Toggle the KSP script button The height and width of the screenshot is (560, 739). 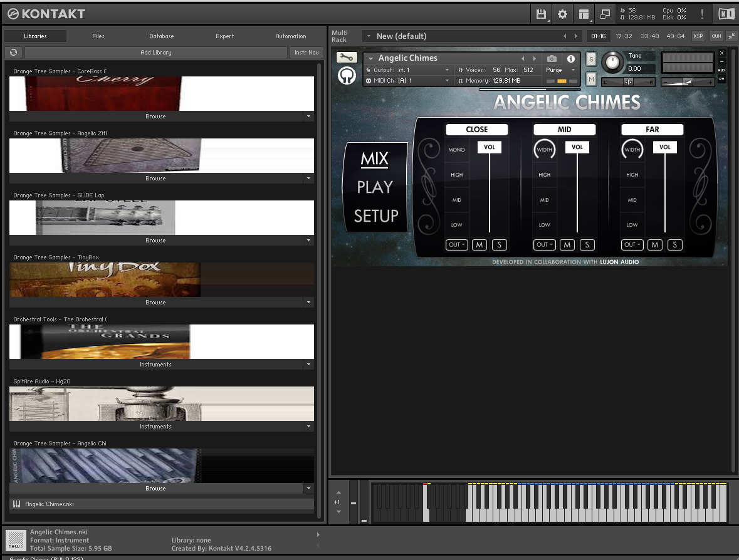tap(698, 36)
